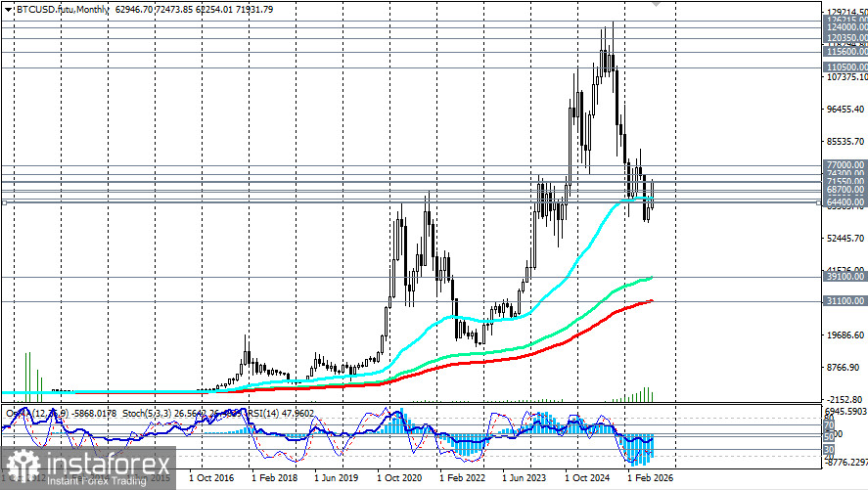Click the 1 Oct 2020 date label
The height and width of the screenshot is (490, 868).
point(399,478)
